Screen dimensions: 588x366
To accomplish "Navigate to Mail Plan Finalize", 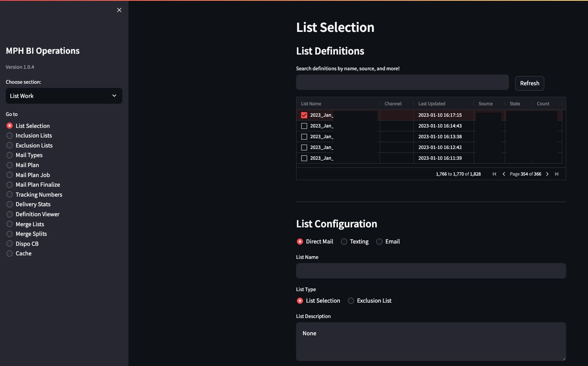I will point(38,184).
